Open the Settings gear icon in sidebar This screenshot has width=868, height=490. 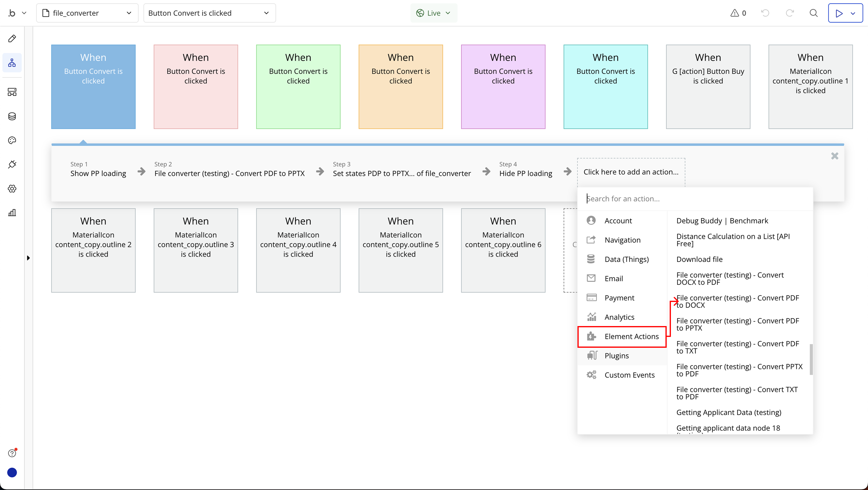click(x=12, y=188)
